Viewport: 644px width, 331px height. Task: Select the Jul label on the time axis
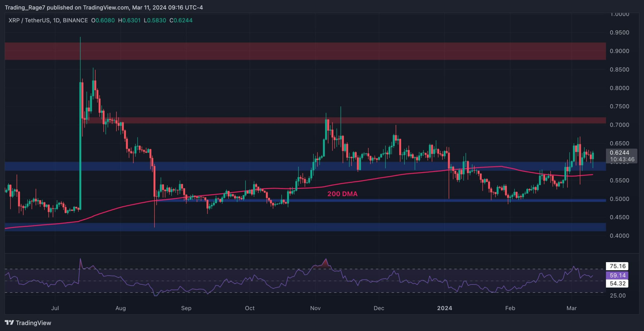pos(55,308)
